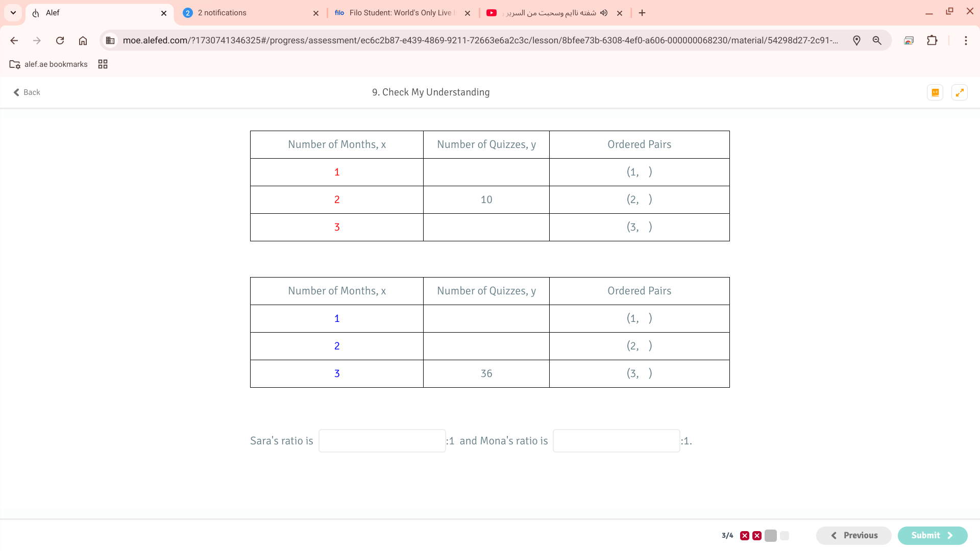Go to browser home icon
Image resolution: width=980 pixels, height=551 pixels.
coord(83,40)
